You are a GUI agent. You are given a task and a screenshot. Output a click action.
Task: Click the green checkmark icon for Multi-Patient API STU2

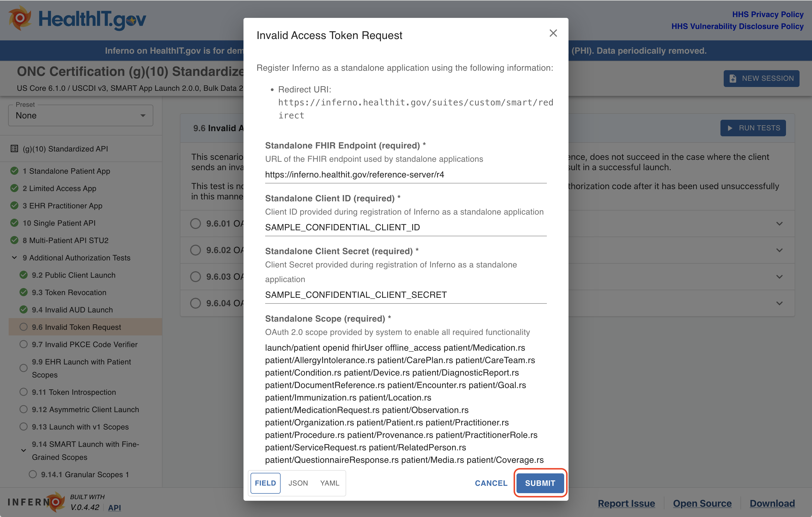click(x=14, y=240)
